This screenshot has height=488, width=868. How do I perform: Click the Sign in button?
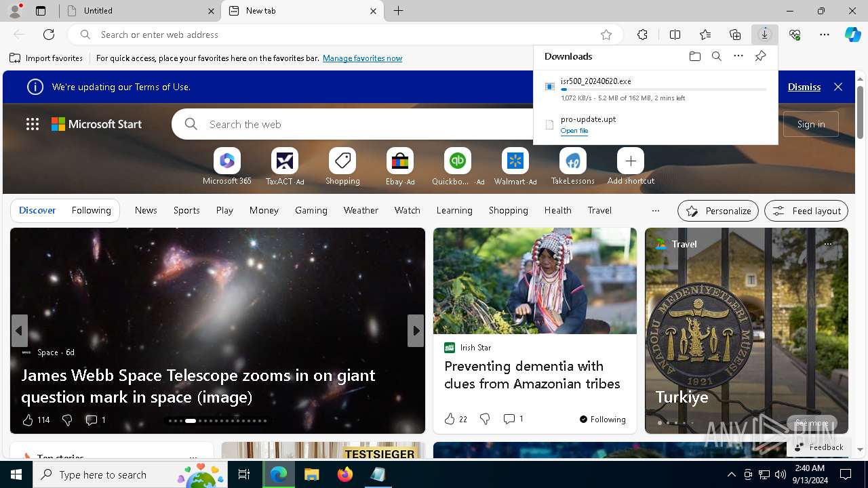click(811, 124)
